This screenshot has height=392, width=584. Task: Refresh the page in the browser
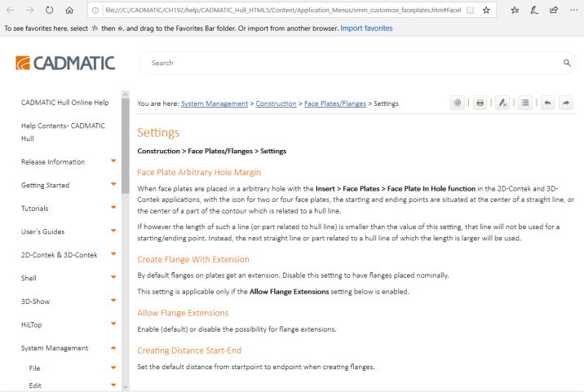point(50,11)
